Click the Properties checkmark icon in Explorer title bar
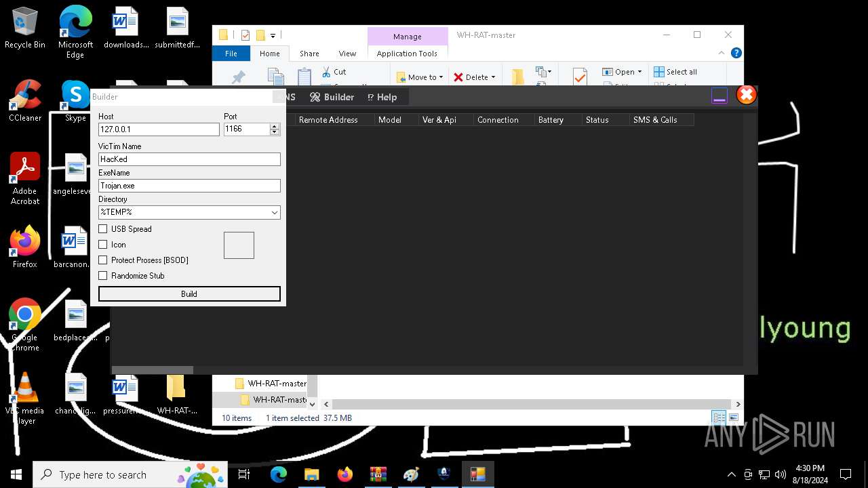The width and height of the screenshot is (868, 488). click(x=245, y=35)
